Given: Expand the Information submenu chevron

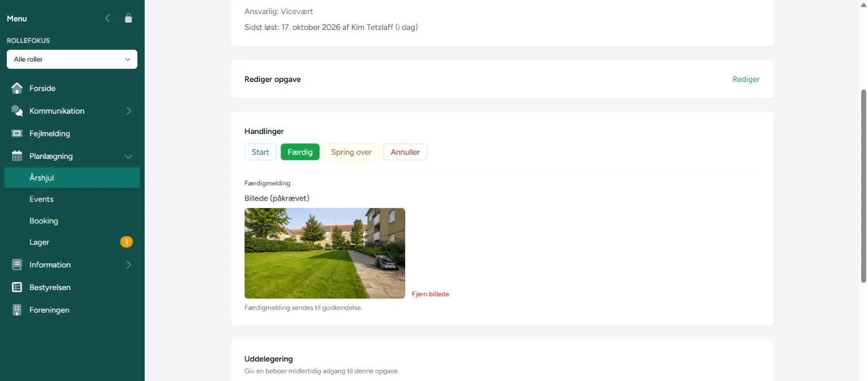Looking at the screenshot, I should pyautogui.click(x=128, y=265).
